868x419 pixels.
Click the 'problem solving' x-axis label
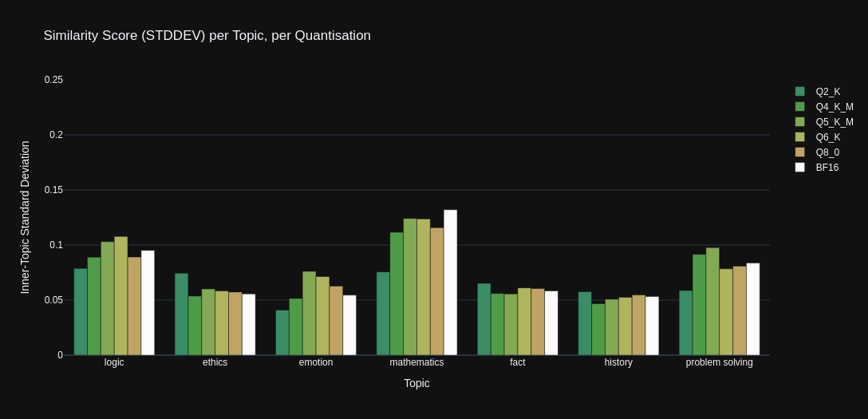[x=719, y=362]
